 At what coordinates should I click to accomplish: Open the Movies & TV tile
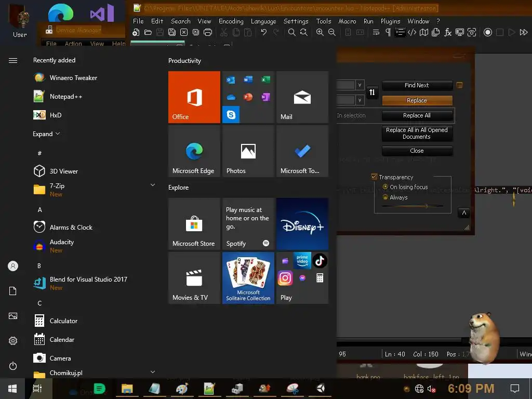[194, 278]
